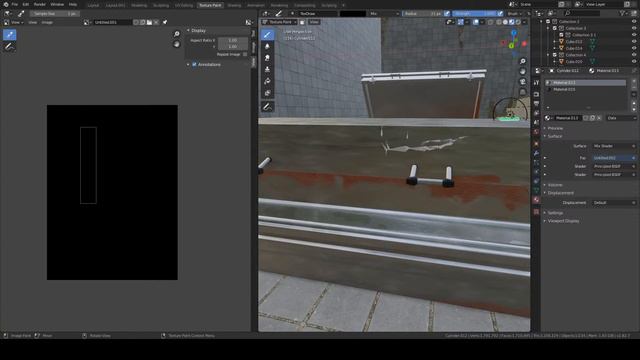
Task: Open Output properties tab
Action: coord(536,104)
